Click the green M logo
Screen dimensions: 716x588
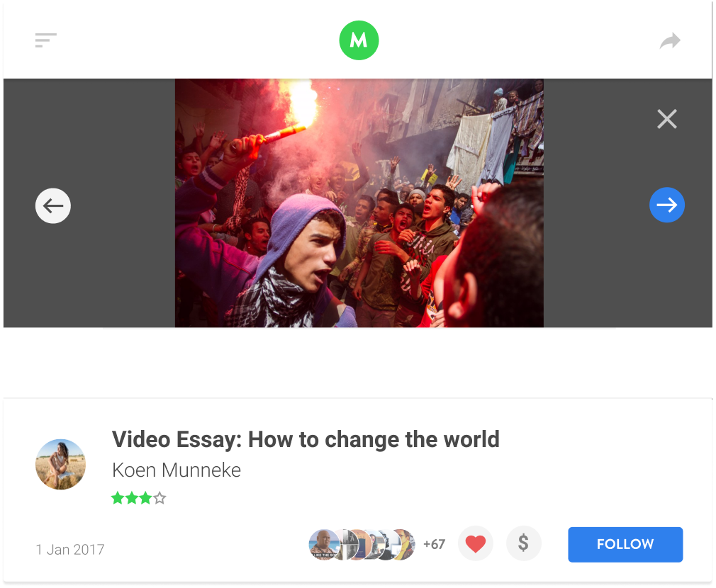coord(359,40)
